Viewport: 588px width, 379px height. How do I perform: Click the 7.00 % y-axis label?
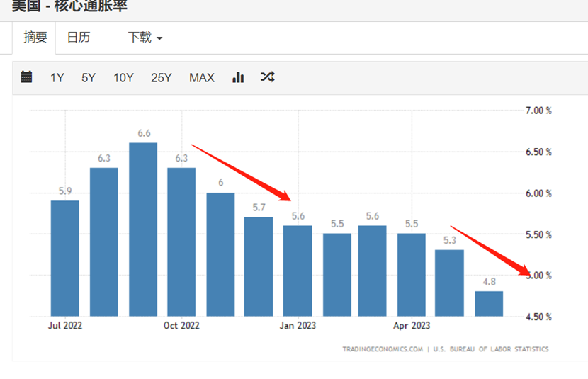538,111
